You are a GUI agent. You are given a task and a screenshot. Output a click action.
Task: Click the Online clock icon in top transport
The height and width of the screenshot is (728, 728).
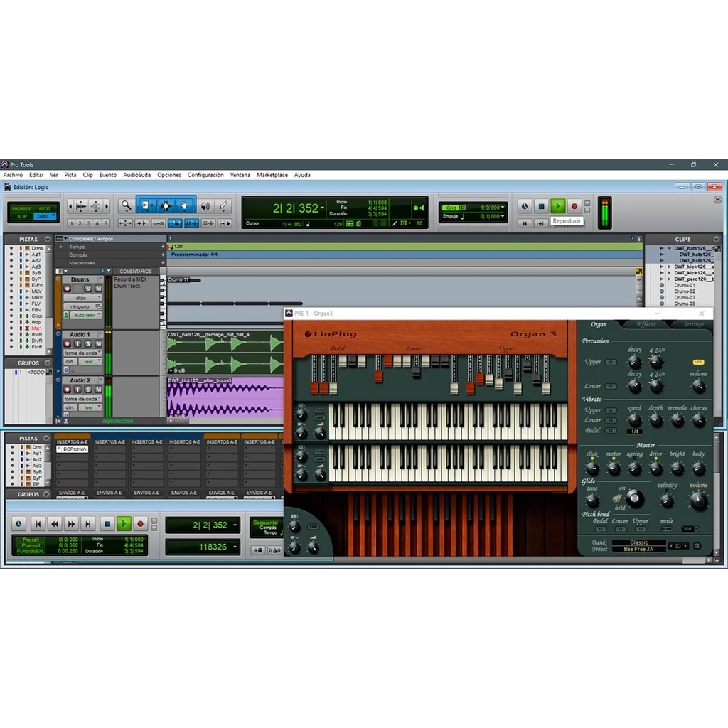click(525, 206)
